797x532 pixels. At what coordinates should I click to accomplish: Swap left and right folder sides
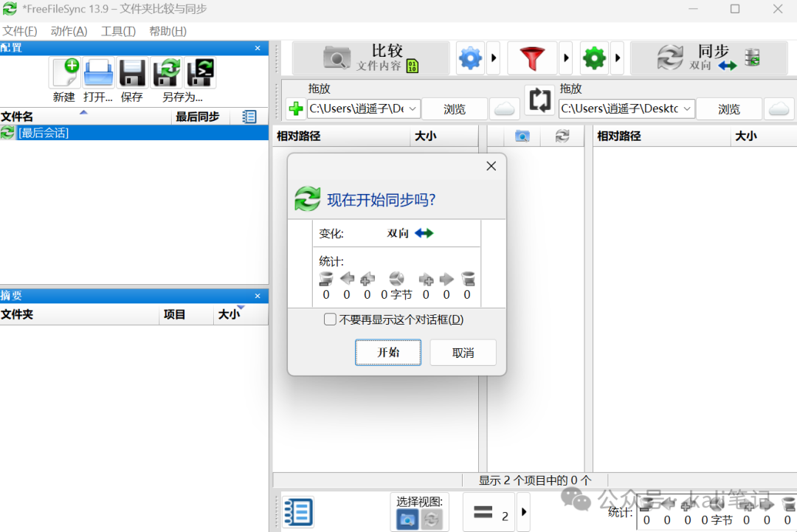click(x=540, y=100)
